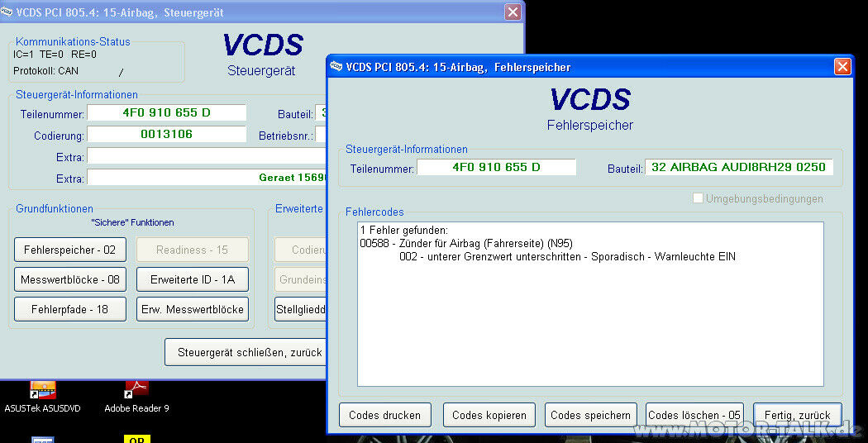
Task: Open the ASUSTek ASUSDVD desktop shortcut
Action: coord(42,392)
